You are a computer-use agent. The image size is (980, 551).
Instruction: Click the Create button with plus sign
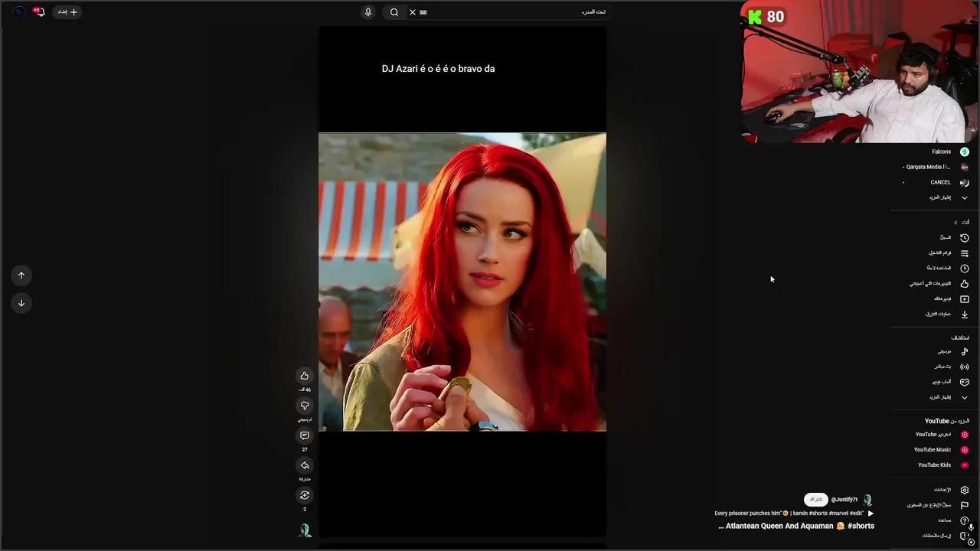click(67, 12)
